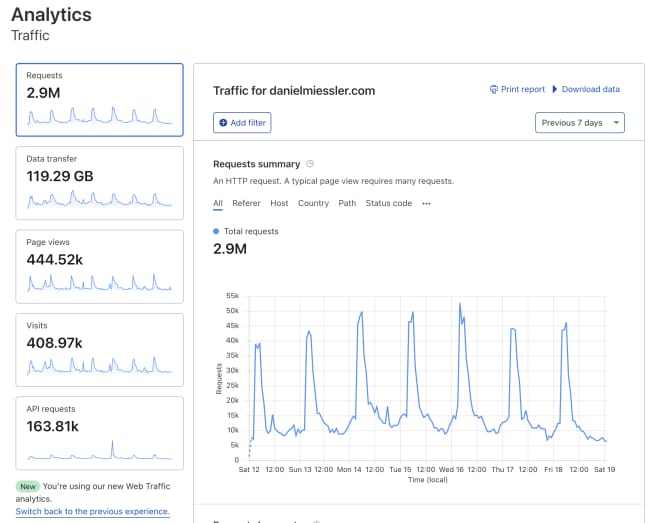Click the Fri 18 axis label
Viewport: 650px width, 523px height.
553,470
